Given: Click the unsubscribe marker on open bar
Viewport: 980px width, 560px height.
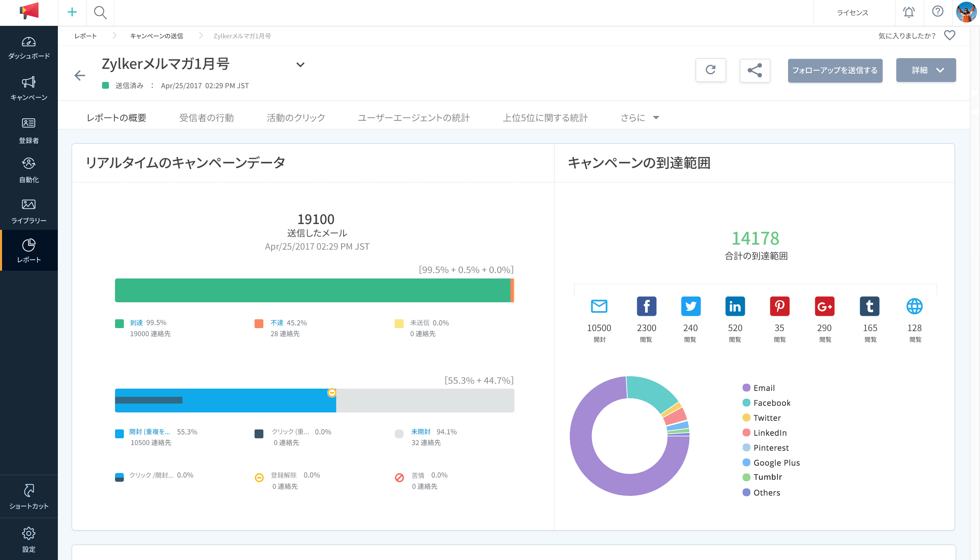Looking at the screenshot, I should pyautogui.click(x=332, y=393).
